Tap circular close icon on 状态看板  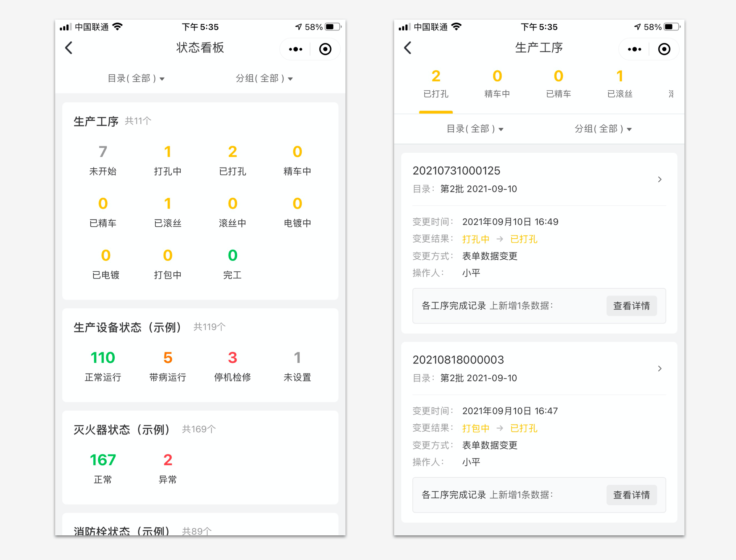coord(325,49)
